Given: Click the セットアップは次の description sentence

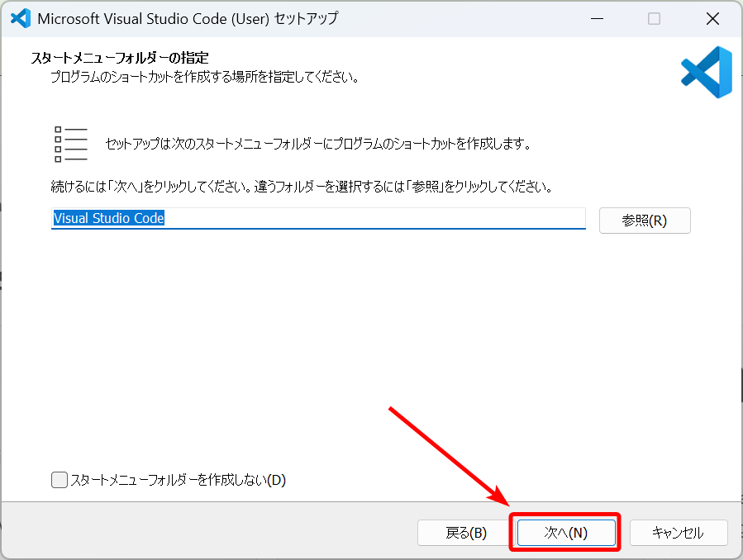Looking at the screenshot, I should tap(317, 144).
